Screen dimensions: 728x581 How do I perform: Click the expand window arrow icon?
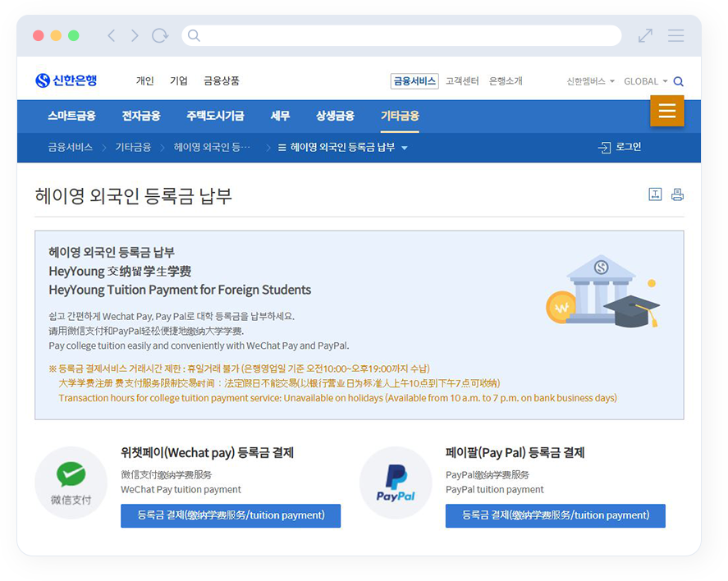click(645, 36)
